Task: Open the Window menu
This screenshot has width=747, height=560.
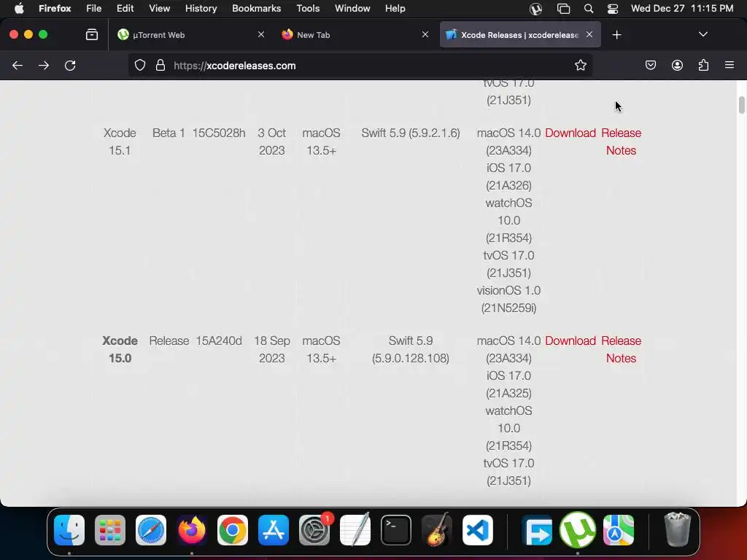Action: tap(352, 9)
